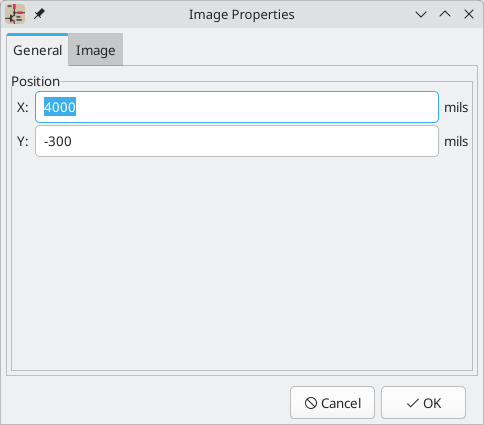Click the Cancel button
The height and width of the screenshot is (425, 484).
[332, 403]
